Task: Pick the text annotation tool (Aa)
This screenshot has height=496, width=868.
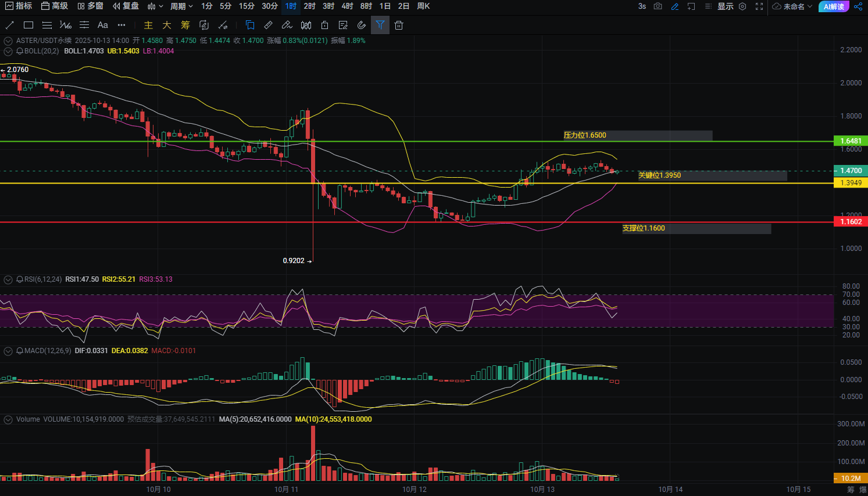Action: tap(103, 25)
